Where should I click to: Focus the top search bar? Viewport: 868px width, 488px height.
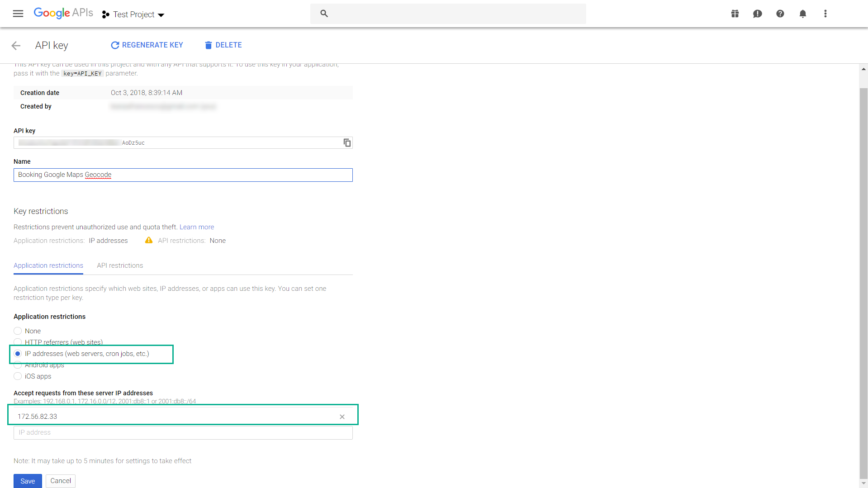(x=448, y=14)
